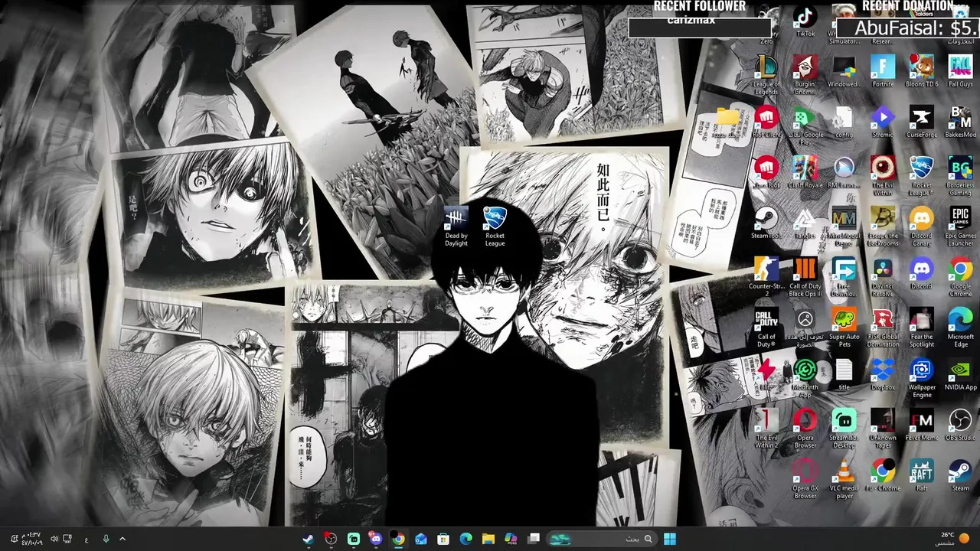Click the microphone tray icon
Image resolution: width=980 pixels, height=551 pixels.
[x=106, y=539]
